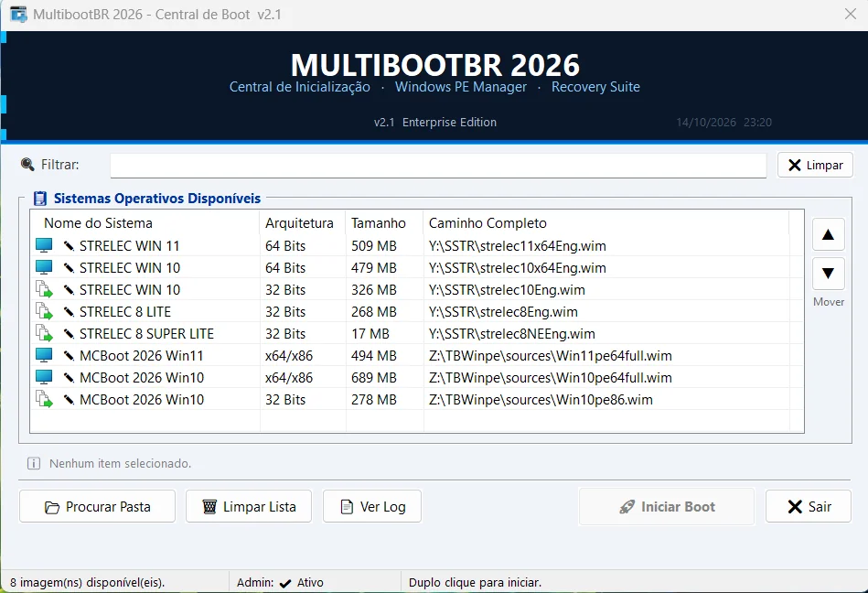Screen dimensions: 868x593
Task: Click status hint Duplo clique para iniciar
Action: (x=475, y=583)
